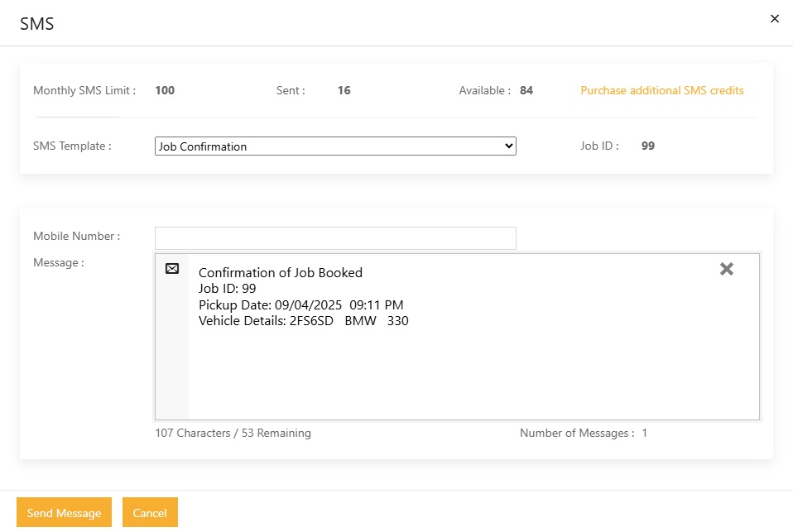Click the Monthly SMS Limit value 100

point(165,90)
